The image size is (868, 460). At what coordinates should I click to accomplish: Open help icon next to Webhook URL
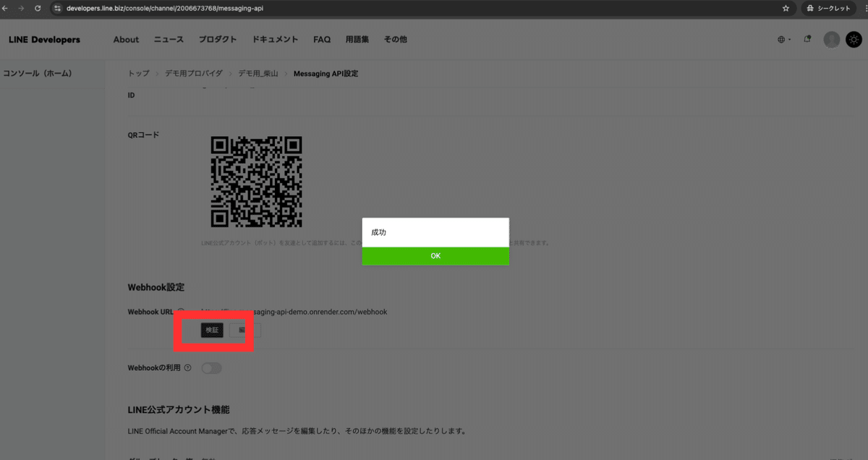pos(181,312)
